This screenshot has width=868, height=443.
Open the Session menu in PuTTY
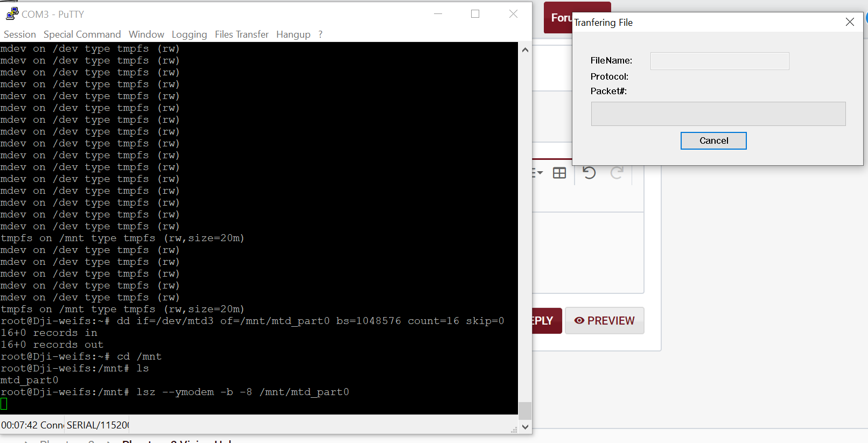[x=20, y=34]
